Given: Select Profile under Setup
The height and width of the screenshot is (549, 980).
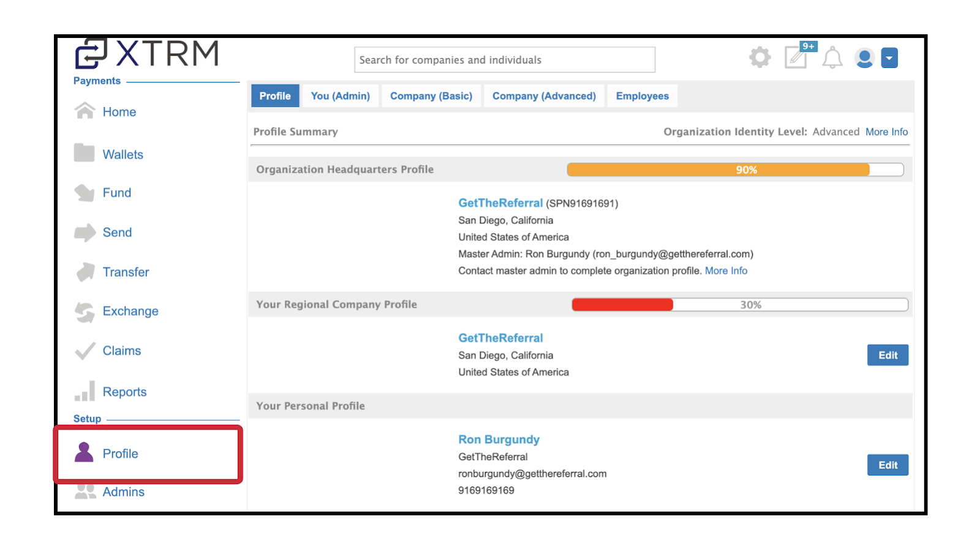Looking at the screenshot, I should click(121, 454).
